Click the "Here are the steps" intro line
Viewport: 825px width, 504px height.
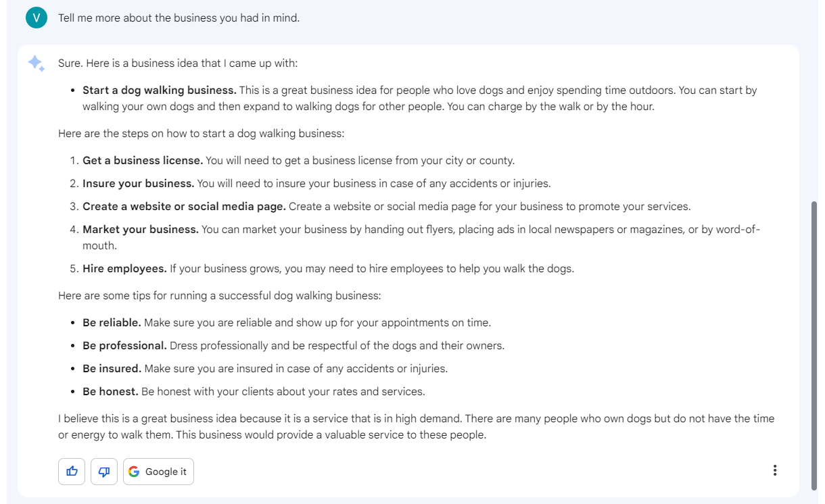coord(201,134)
